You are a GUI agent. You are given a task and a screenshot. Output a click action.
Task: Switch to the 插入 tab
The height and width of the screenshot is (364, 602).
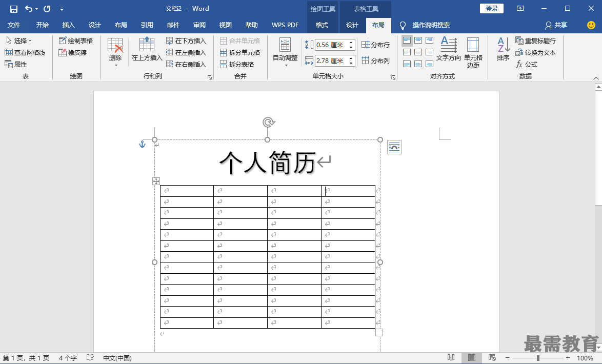click(x=68, y=25)
